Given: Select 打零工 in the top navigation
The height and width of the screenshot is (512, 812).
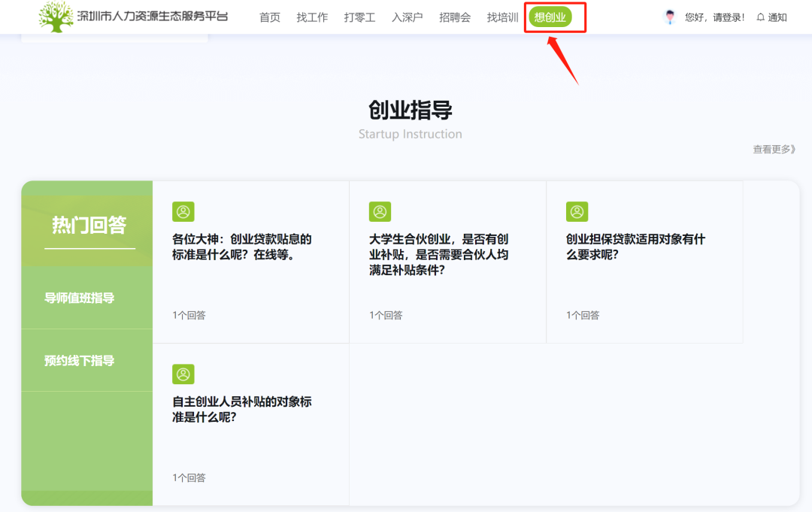Looking at the screenshot, I should click(x=359, y=17).
